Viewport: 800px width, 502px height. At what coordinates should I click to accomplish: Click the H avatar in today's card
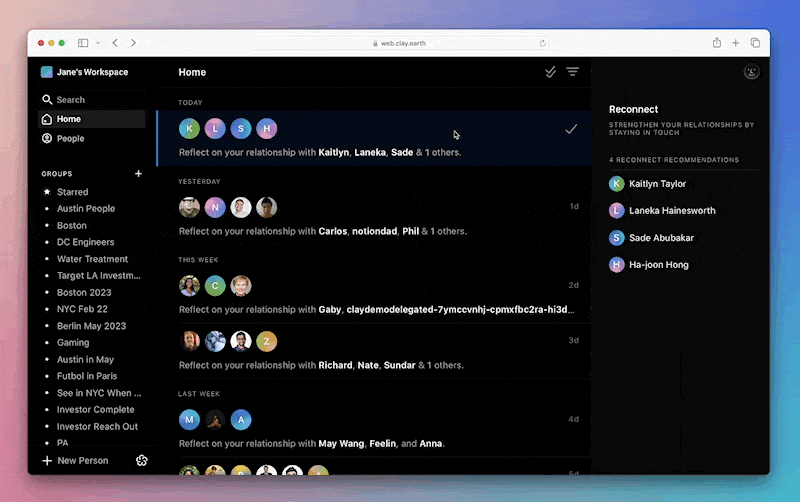point(266,129)
